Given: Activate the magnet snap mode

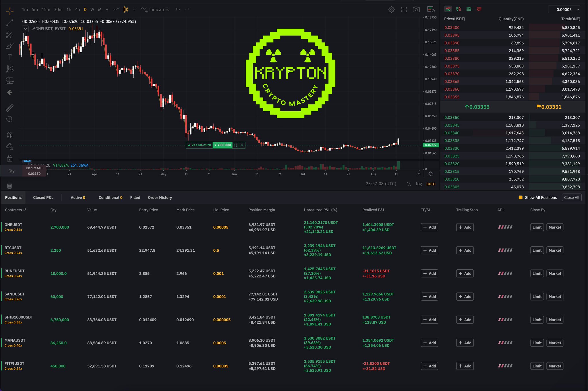Looking at the screenshot, I should (x=9, y=135).
